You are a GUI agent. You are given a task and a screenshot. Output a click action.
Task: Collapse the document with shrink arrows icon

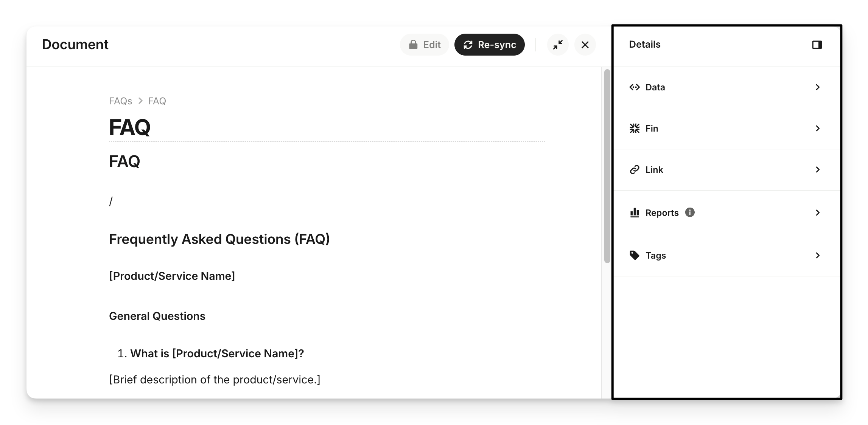point(558,45)
